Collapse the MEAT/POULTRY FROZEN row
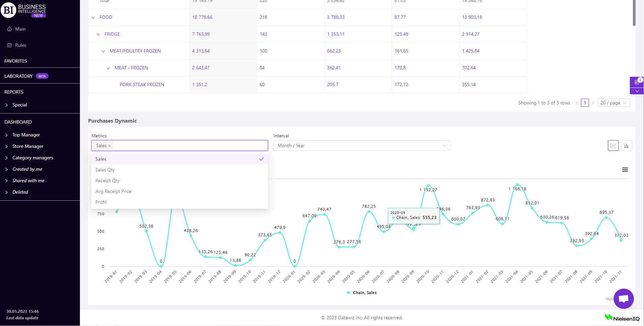 [x=103, y=51]
